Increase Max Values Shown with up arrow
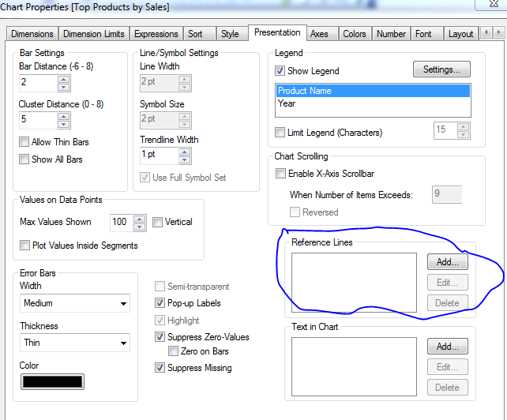Viewport: 507px width, 420px height. point(140,219)
